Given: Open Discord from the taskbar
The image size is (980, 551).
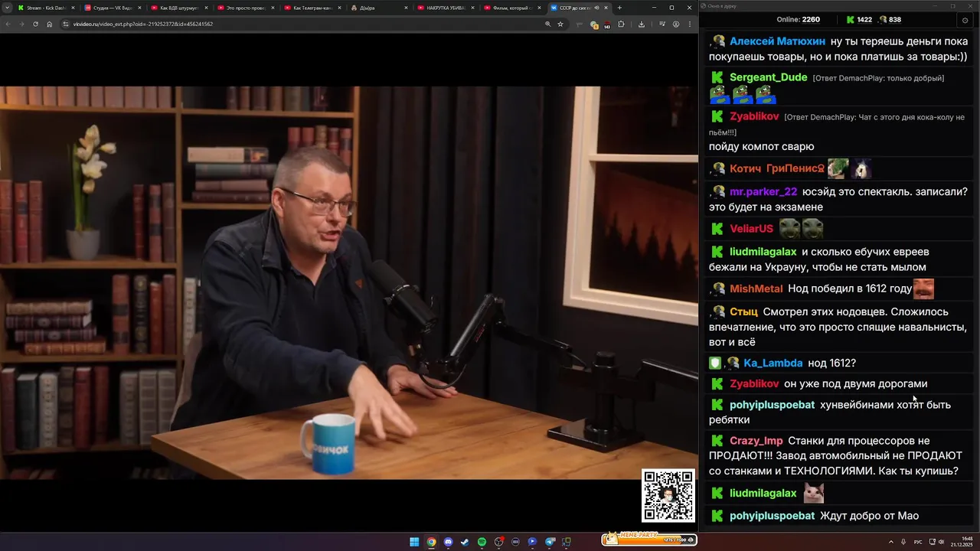Looking at the screenshot, I should pyautogui.click(x=448, y=542).
